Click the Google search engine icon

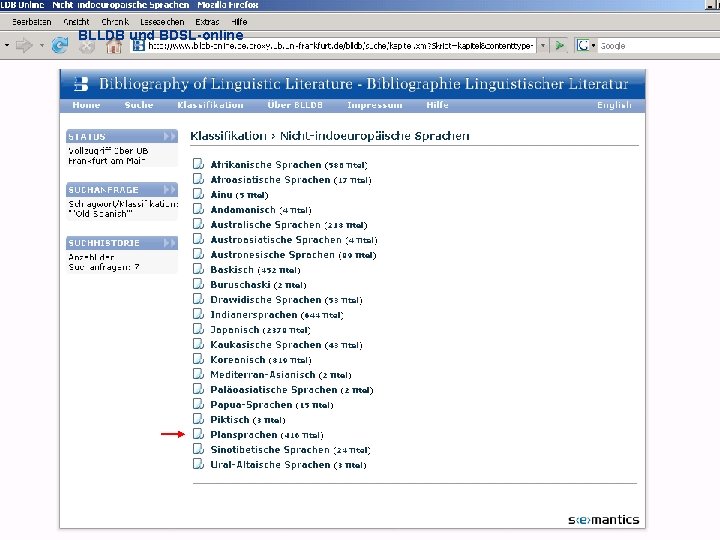pyautogui.click(x=583, y=45)
